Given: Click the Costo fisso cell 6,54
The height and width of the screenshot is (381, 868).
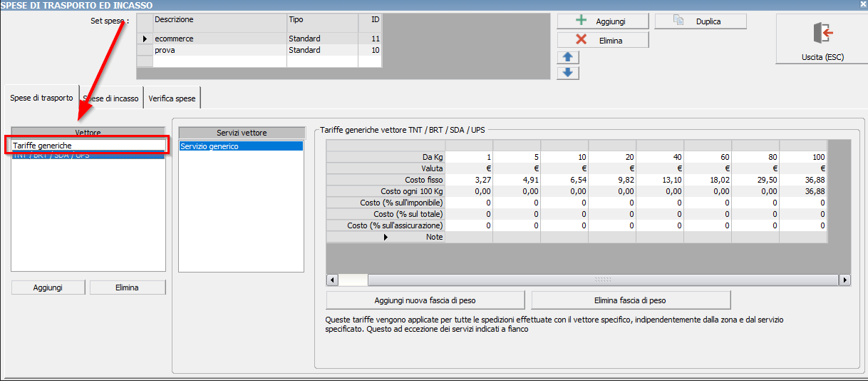Looking at the screenshot, I should coord(564,179).
